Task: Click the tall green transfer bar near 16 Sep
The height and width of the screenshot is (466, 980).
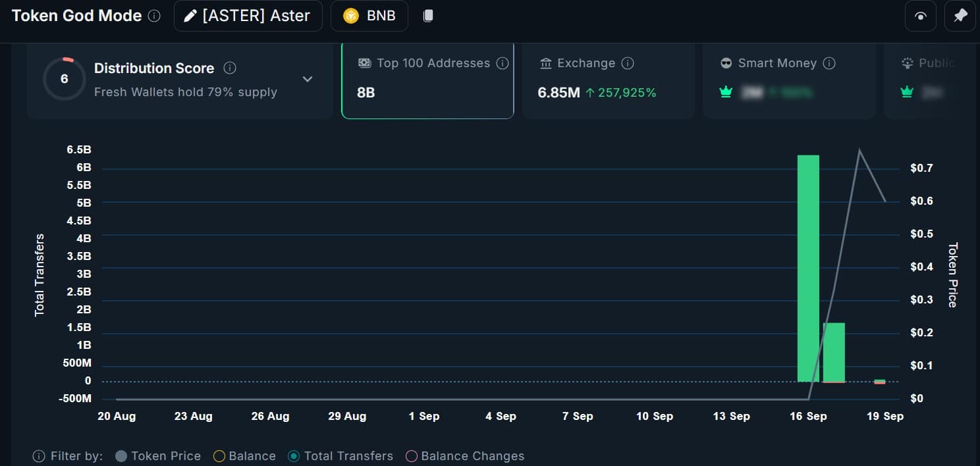Action: tap(809, 263)
